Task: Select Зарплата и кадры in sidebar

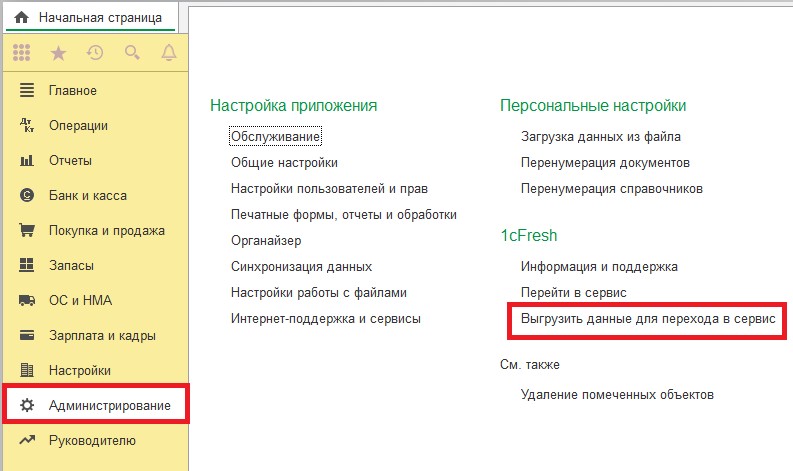Action: coord(102,335)
